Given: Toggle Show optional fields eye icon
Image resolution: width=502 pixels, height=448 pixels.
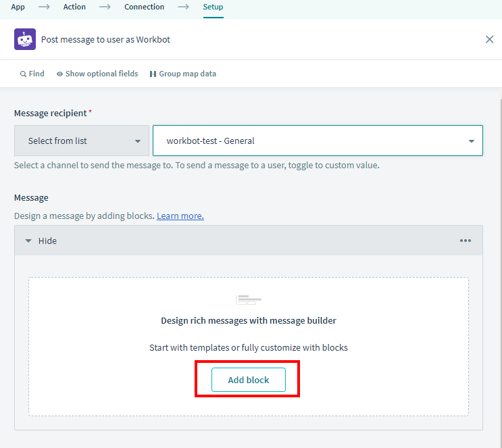Looking at the screenshot, I should tap(59, 74).
